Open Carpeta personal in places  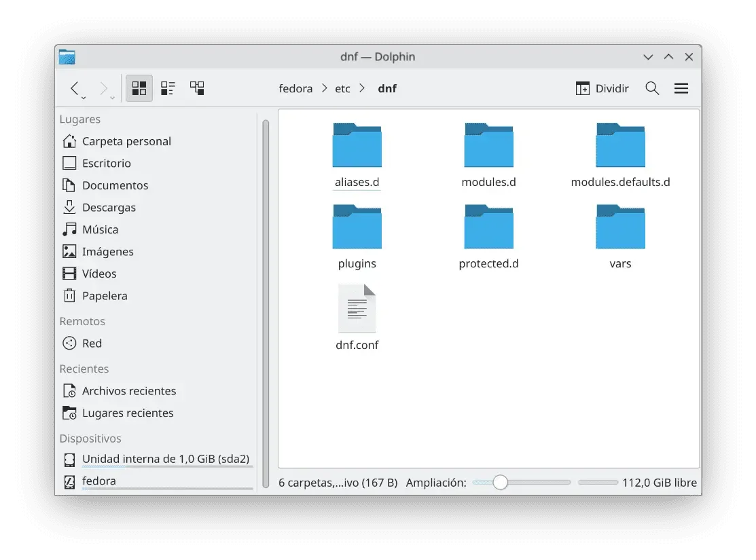click(157, 141)
